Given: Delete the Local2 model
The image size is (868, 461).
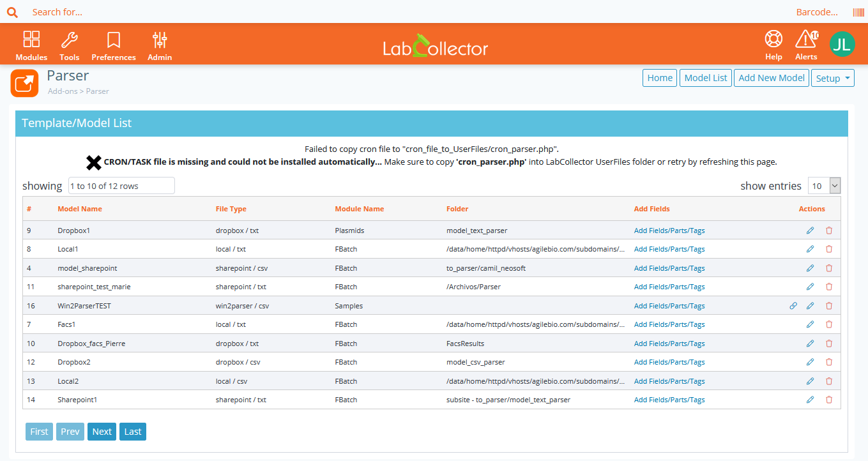Looking at the screenshot, I should (829, 381).
